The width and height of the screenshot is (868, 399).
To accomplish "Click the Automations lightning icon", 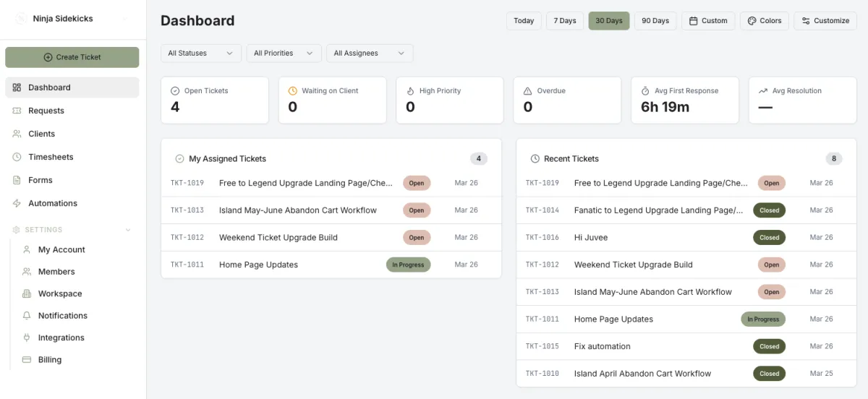I will coord(17,203).
